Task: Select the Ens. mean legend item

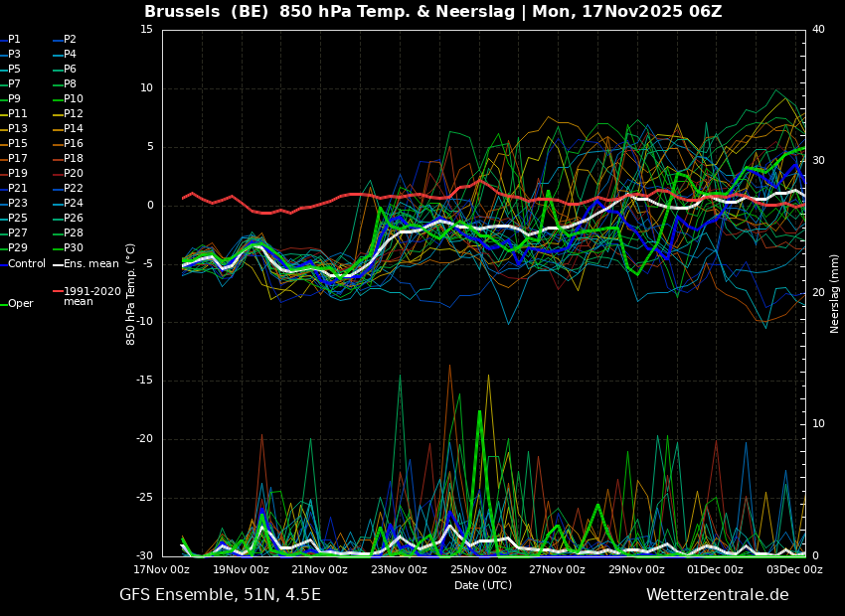Action: click(85, 264)
